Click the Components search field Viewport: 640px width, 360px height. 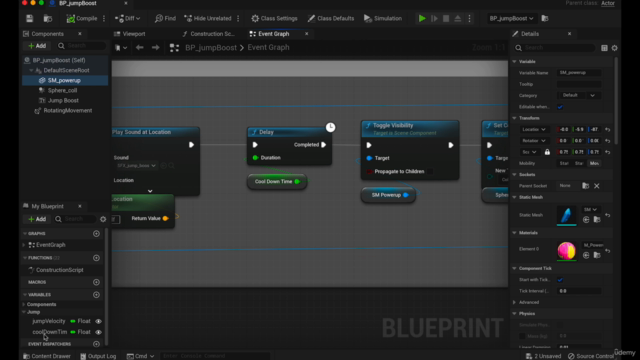(x=81, y=46)
